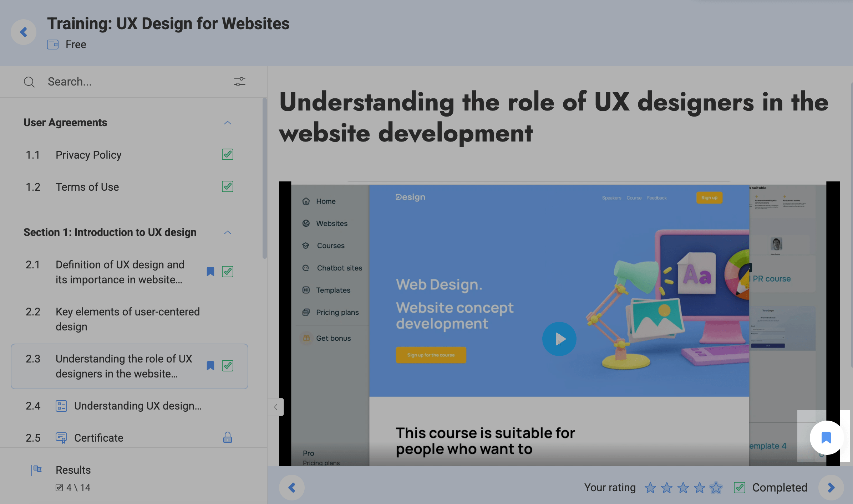This screenshot has width=853, height=504.
Task: Toggle the Privacy Policy completion checkbox
Action: tap(227, 154)
